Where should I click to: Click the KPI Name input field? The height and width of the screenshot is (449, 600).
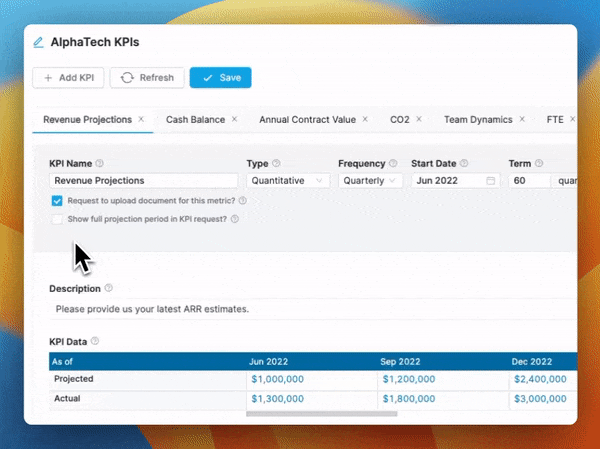pos(143,181)
